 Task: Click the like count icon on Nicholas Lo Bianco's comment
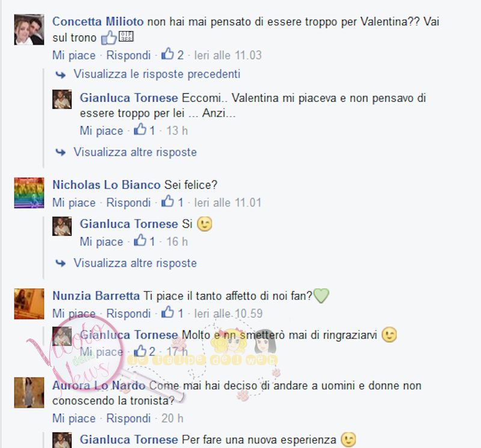pyautogui.click(x=168, y=201)
